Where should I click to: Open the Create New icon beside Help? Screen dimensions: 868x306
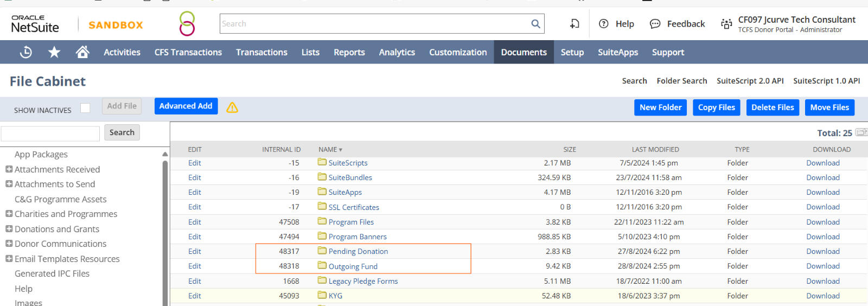[x=575, y=24]
